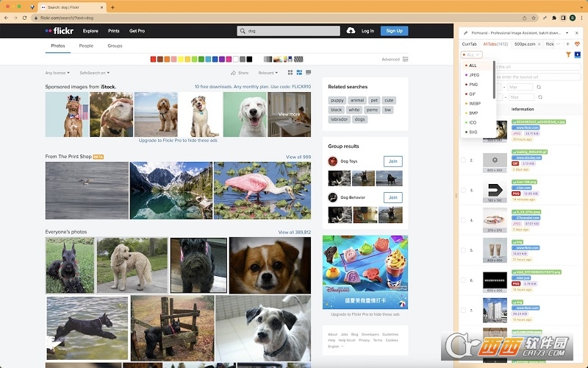
Task: Select the pattern style filter icon
Action: 298,60
